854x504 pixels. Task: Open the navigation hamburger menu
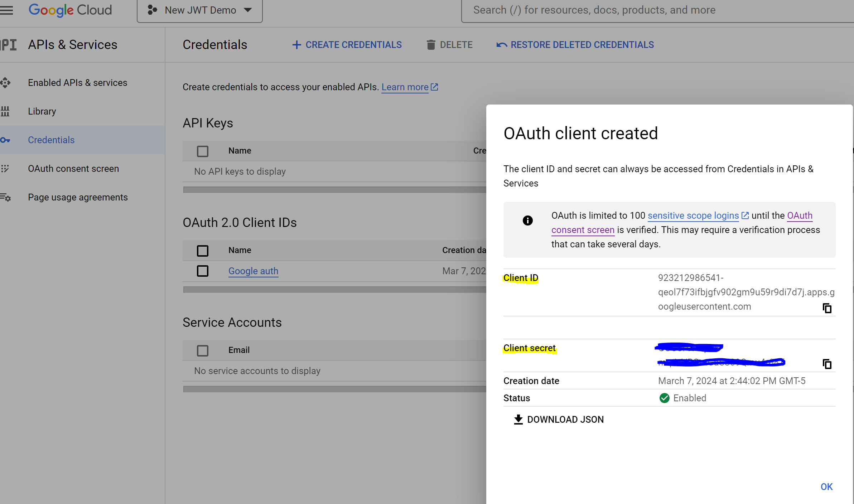[6, 10]
